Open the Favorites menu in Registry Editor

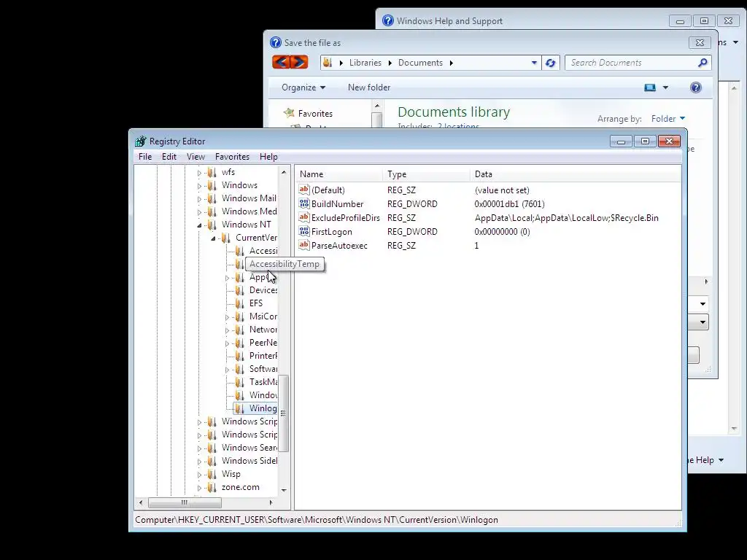232,157
